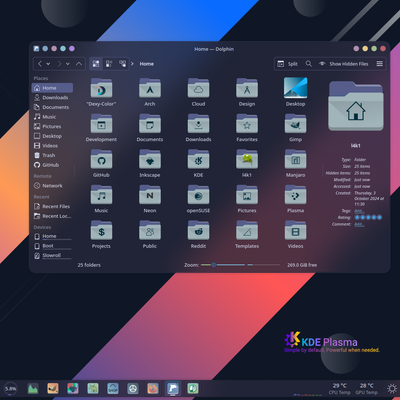
Task: Click the Home breadcrumb in location bar
Action: [147, 64]
